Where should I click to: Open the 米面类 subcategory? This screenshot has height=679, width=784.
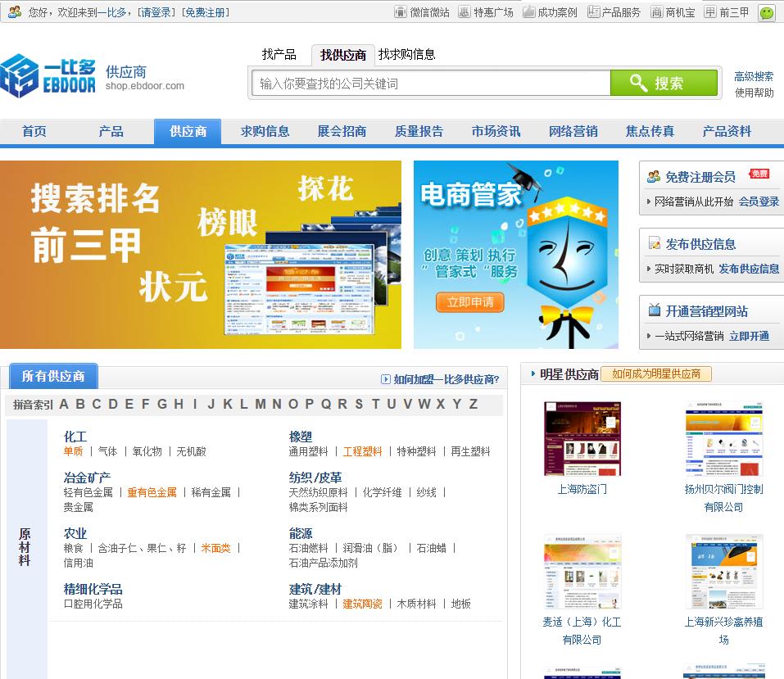pyautogui.click(x=216, y=548)
